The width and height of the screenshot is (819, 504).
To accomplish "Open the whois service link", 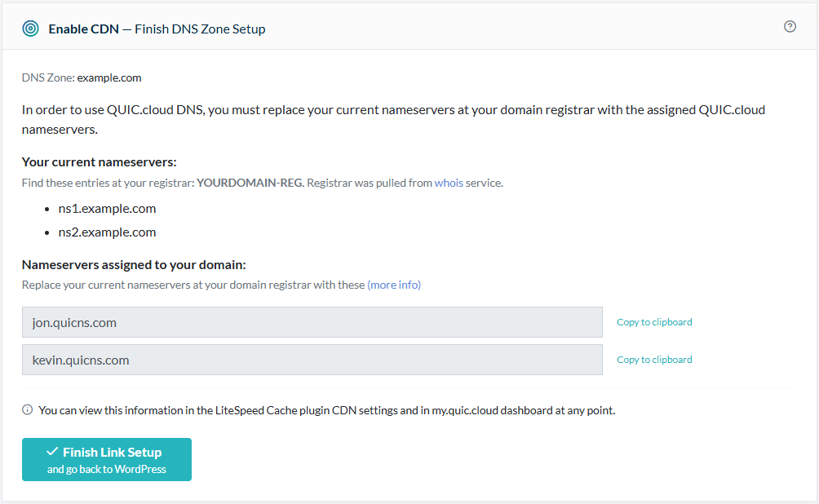I will click(x=449, y=183).
